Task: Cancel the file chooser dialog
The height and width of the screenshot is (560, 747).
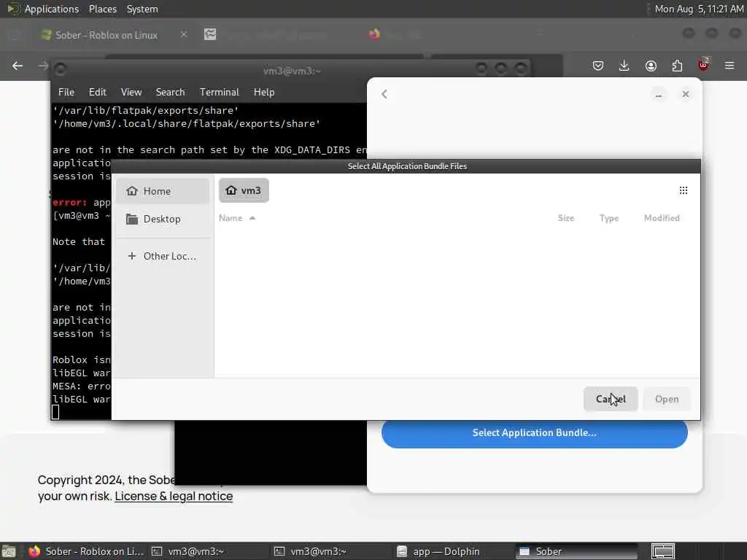Action: point(611,399)
